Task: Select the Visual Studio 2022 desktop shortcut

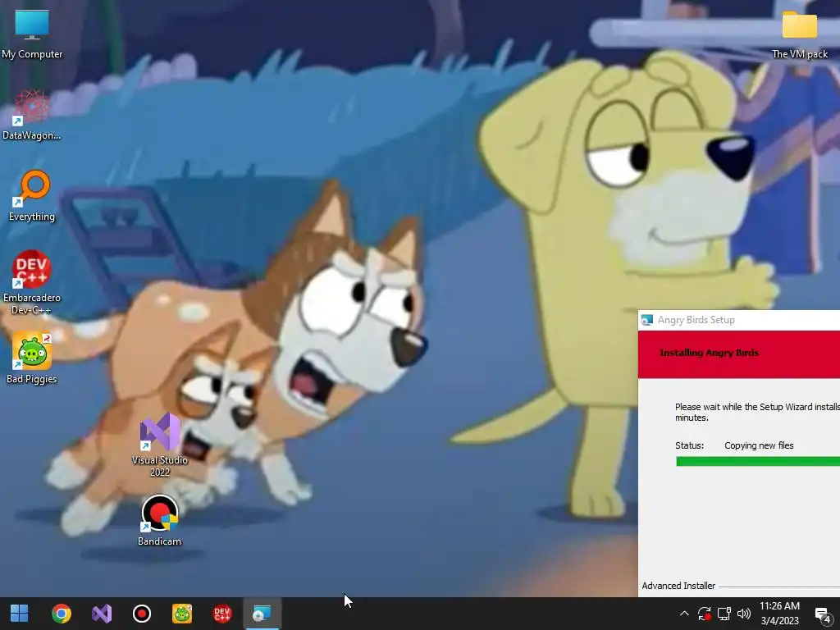Action: [x=160, y=445]
